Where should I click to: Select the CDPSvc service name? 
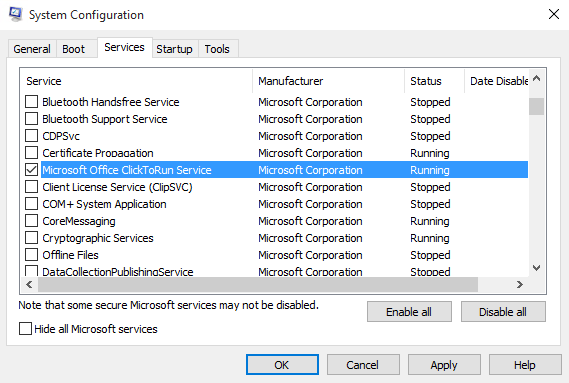[61, 136]
